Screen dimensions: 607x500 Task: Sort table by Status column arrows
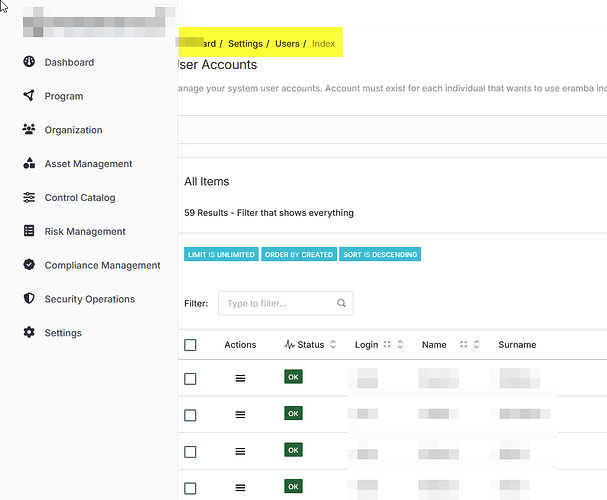[333, 345]
